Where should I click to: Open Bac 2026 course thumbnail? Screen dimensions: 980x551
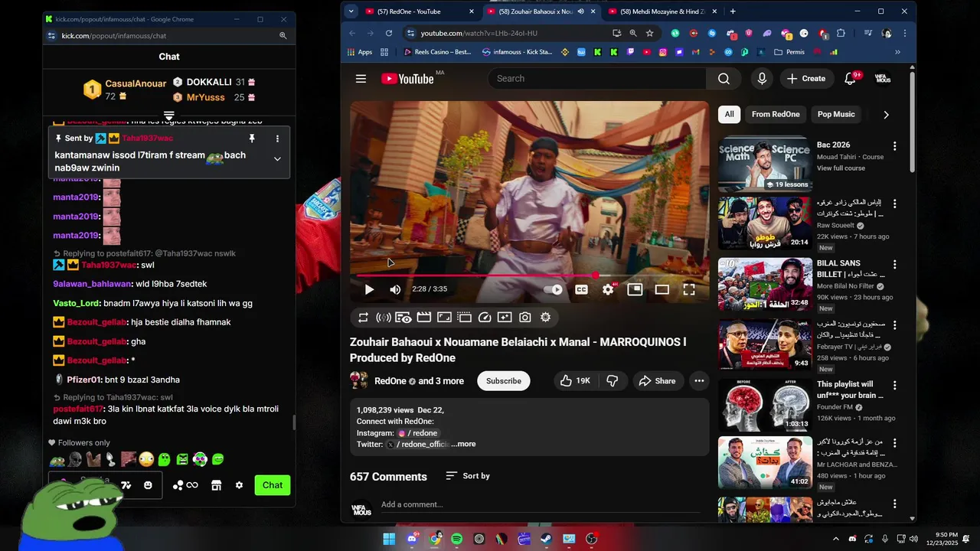tap(765, 163)
